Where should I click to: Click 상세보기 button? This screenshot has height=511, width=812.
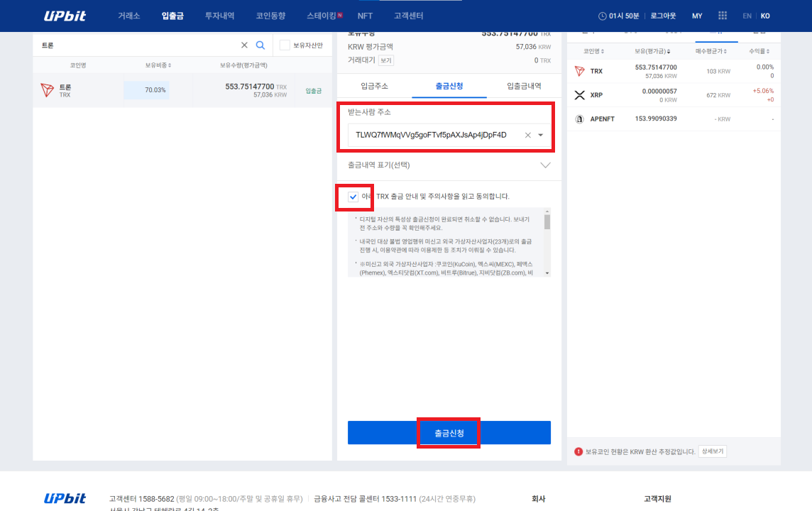[713, 451]
